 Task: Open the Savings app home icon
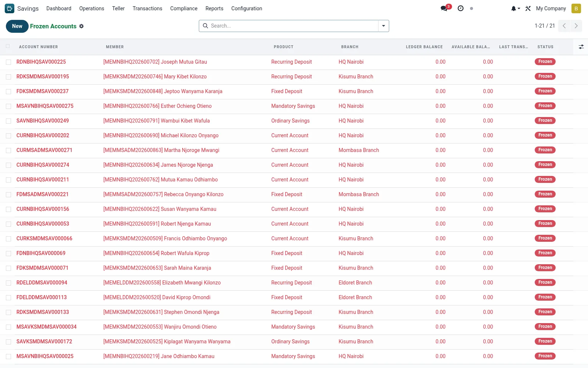click(10, 8)
